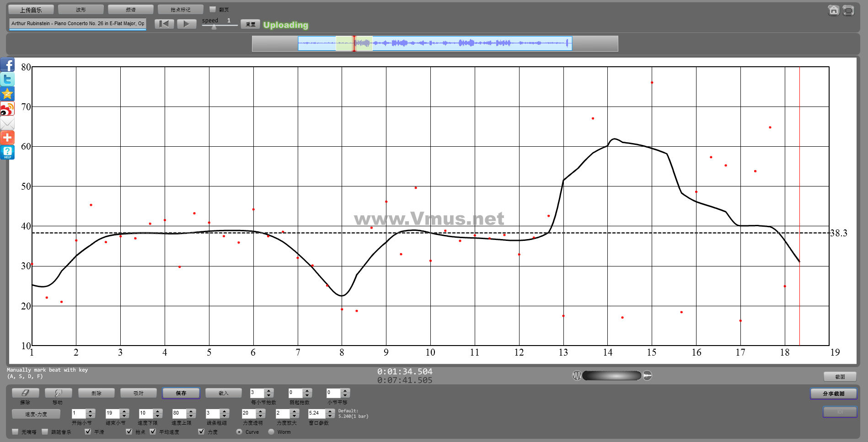868x442 pixels.
Task: Increase the 速度上限 tempo upper limit
Action: click(191, 411)
